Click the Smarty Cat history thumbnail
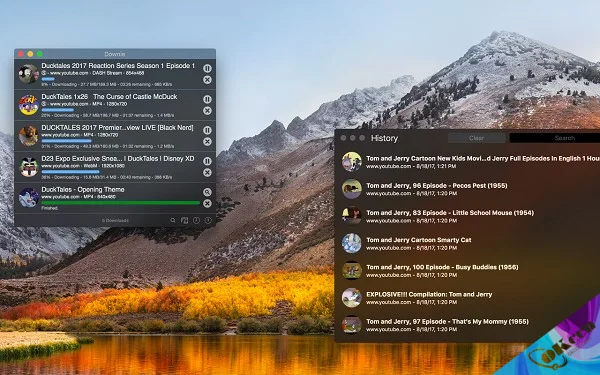The width and height of the screenshot is (600, 375). [x=352, y=243]
